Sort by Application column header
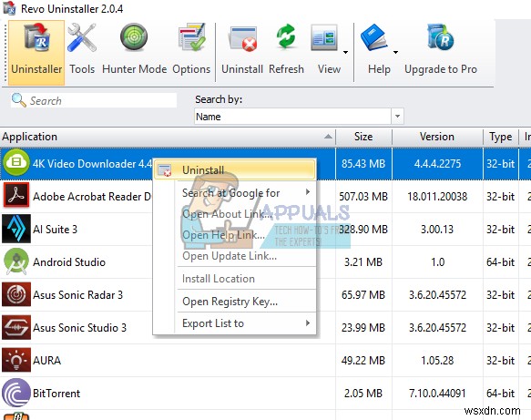 pos(168,137)
